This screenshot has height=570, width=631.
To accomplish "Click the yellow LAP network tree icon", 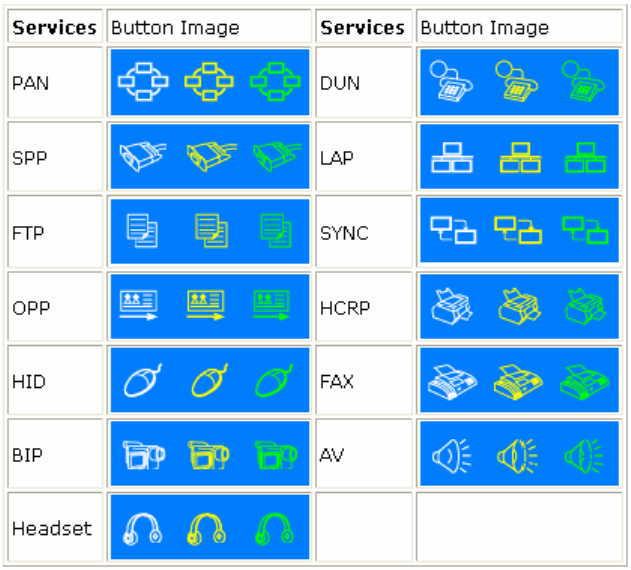I will [x=518, y=157].
